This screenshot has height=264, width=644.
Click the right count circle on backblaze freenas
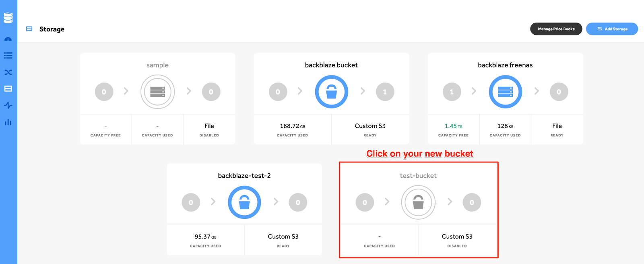[x=559, y=92]
